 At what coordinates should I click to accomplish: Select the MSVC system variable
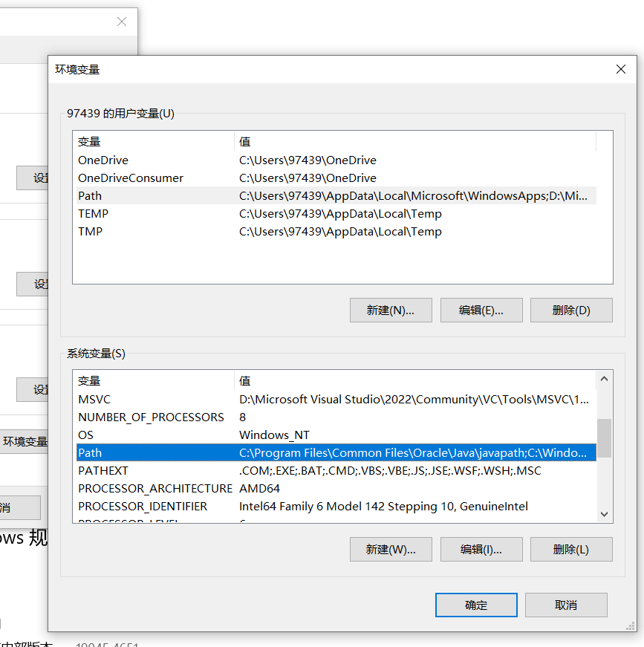(x=94, y=400)
